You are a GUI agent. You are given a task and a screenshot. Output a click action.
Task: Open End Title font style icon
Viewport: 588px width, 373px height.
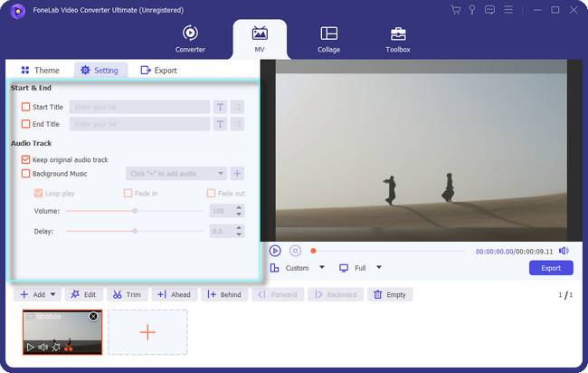tap(220, 124)
